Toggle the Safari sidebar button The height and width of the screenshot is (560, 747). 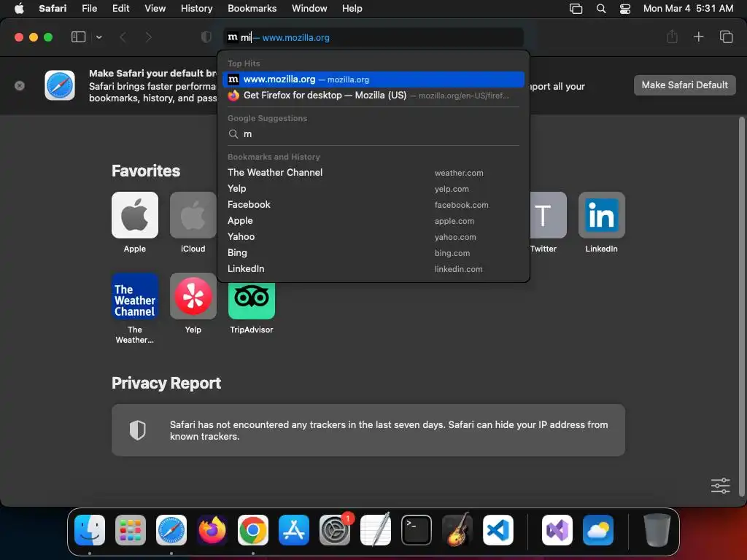(78, 37)
